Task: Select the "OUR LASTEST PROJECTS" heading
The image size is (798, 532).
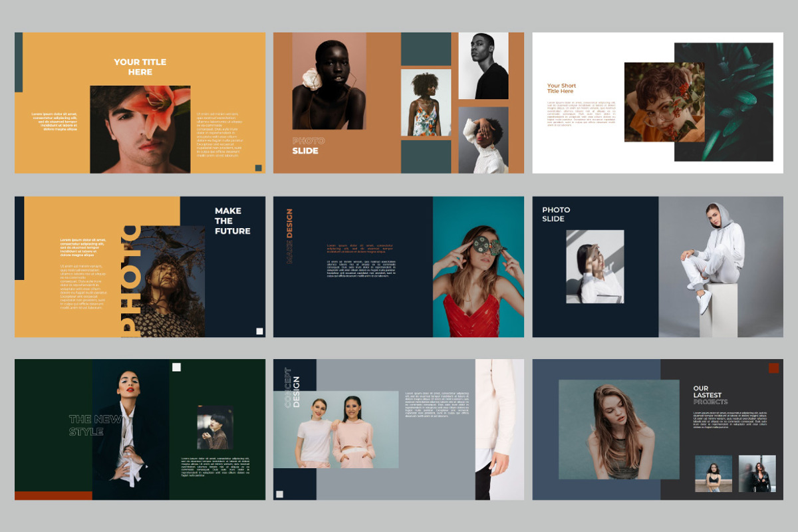Action: tap(710, 395)
